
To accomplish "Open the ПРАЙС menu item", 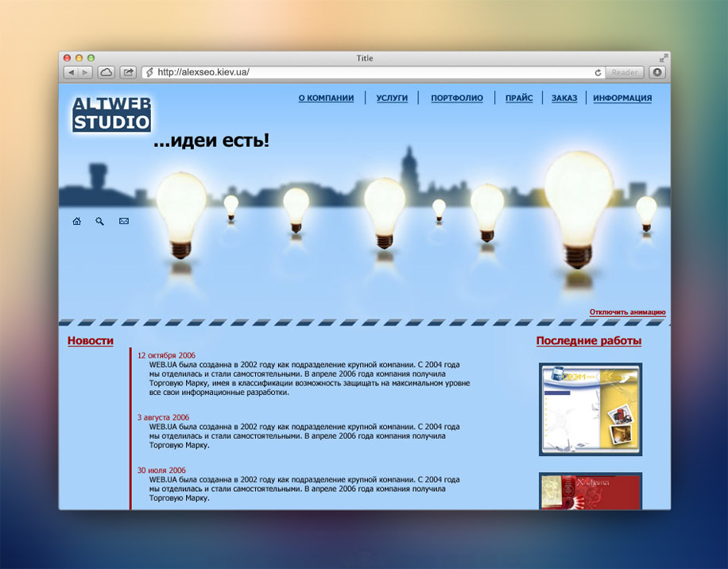I will pos(519,98).
